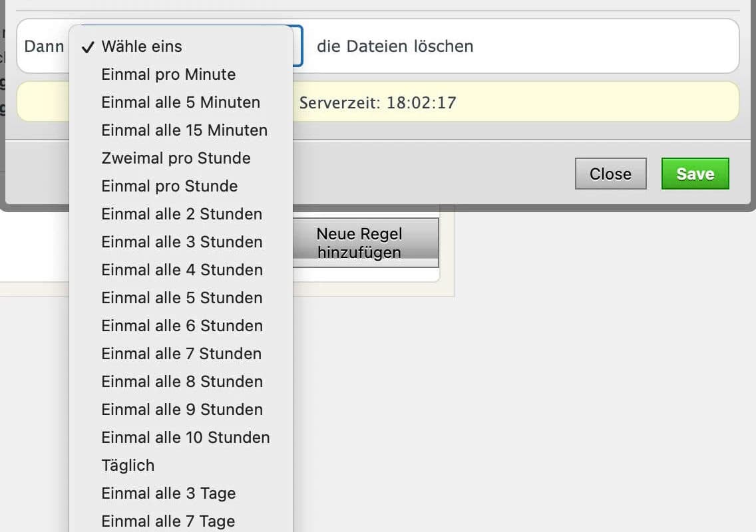The width and height of the screenshot is (756, 532).
Task: Pick "Einmal alle 4 Stunden" interval
Action: click(181, 270)
